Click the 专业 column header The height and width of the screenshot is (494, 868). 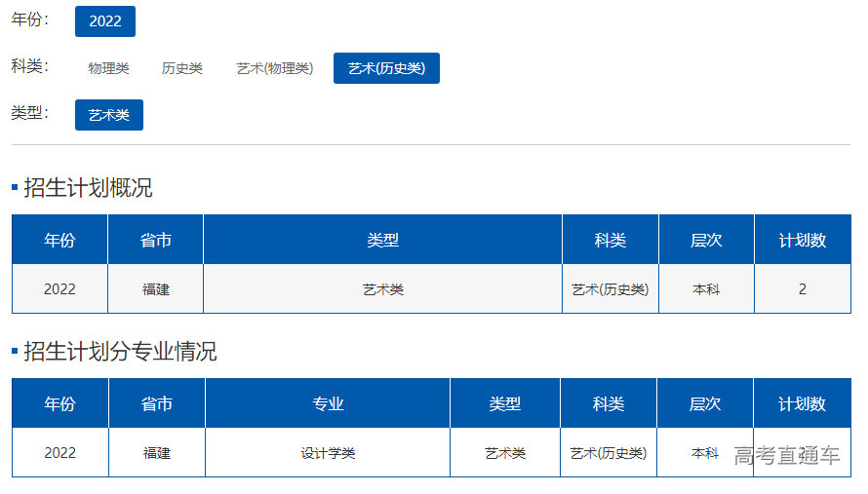[x=328, y=403]
